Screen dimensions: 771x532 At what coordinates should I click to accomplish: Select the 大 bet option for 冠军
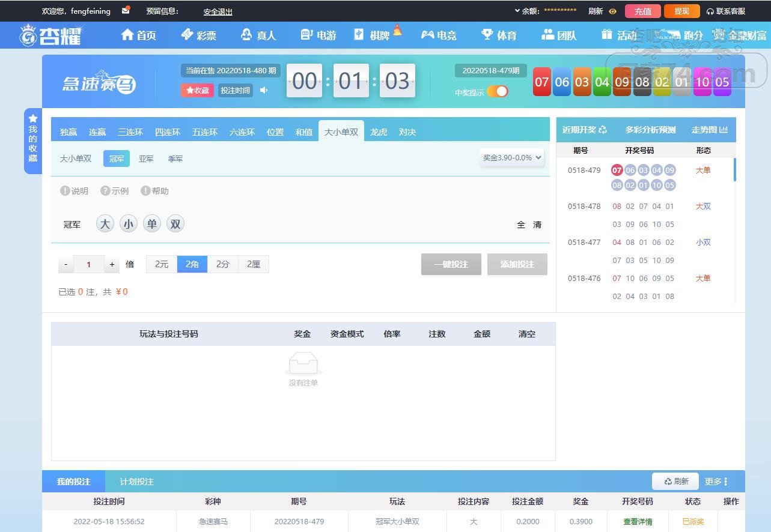(105, 224)
